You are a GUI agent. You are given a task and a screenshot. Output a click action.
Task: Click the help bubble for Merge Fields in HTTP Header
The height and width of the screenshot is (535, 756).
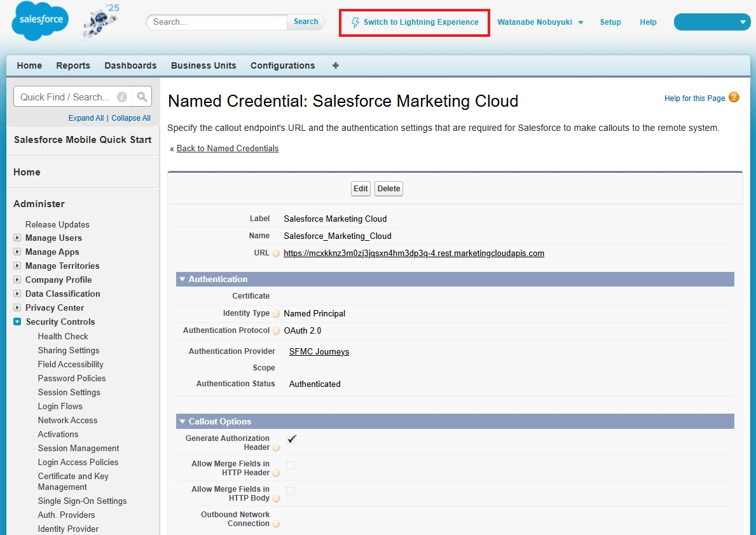276,473
